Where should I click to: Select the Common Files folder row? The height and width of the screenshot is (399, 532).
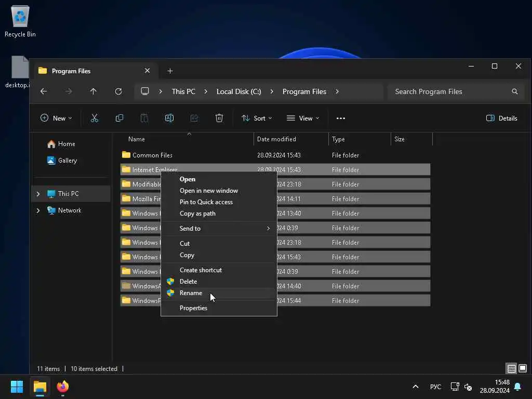tap(275, 155)
